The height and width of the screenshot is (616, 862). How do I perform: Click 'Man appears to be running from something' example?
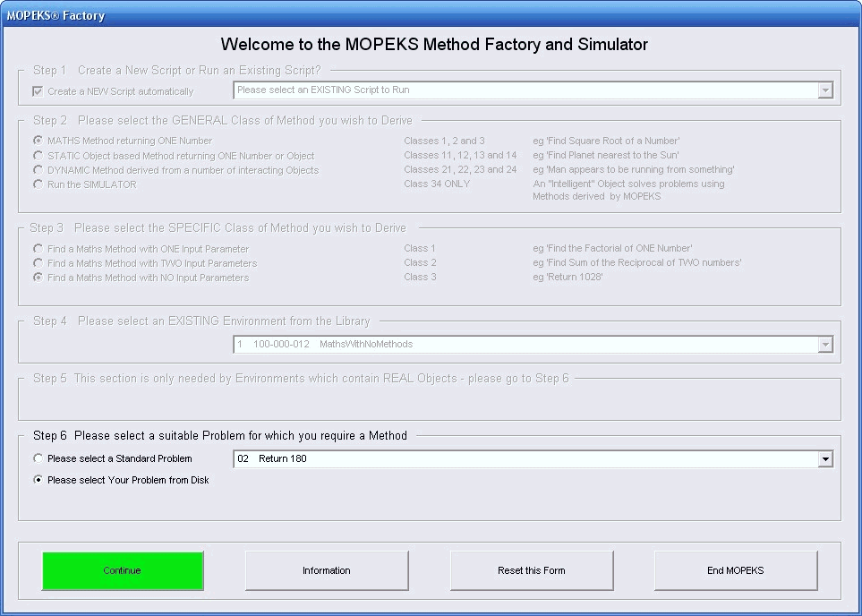coord(634,169)
